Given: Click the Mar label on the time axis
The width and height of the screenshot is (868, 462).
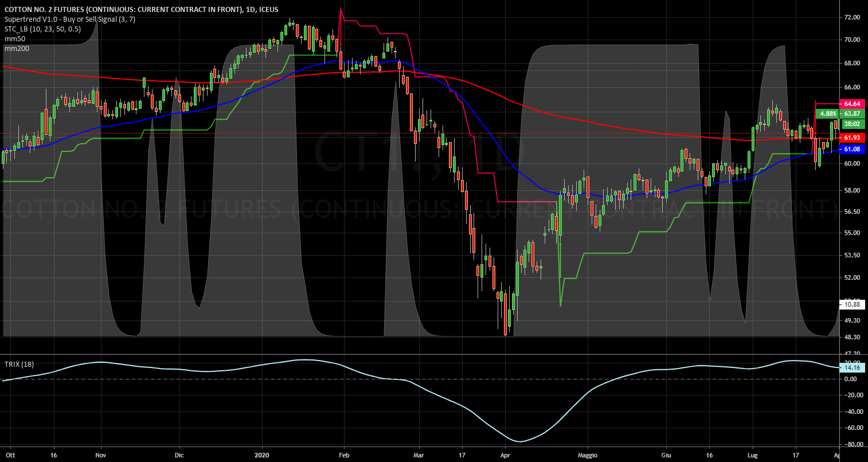Looking at the screenshot, I should 418,456.
